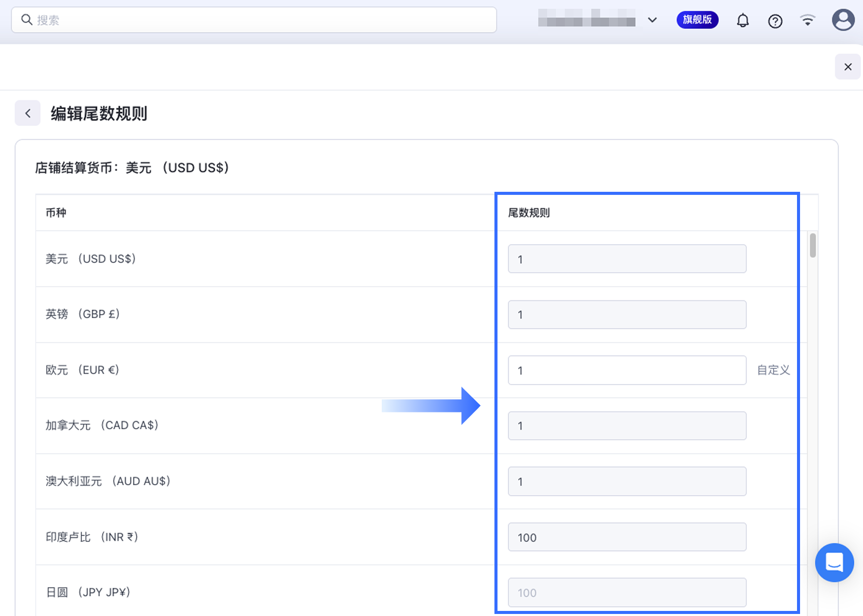Click the JPY rounding rule field
863x616 pixels.
coord(626,592)
